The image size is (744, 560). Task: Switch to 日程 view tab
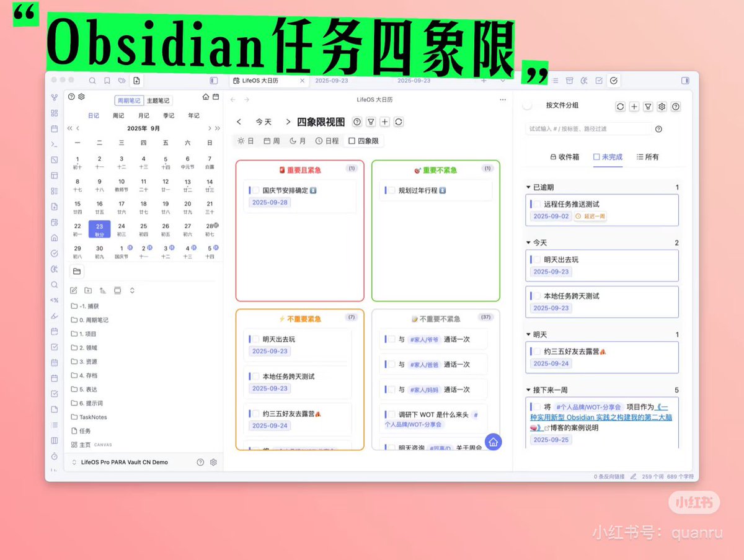(327, 141)
